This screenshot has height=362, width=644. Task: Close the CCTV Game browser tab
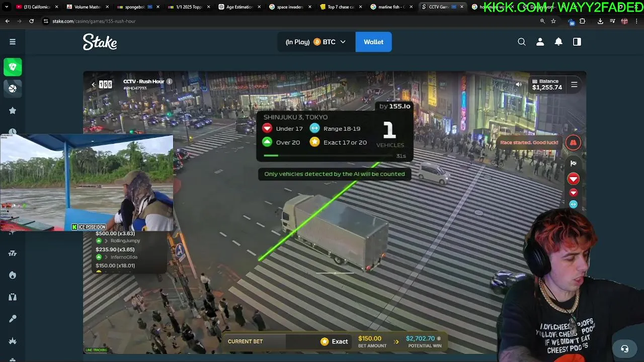(462, 7)
